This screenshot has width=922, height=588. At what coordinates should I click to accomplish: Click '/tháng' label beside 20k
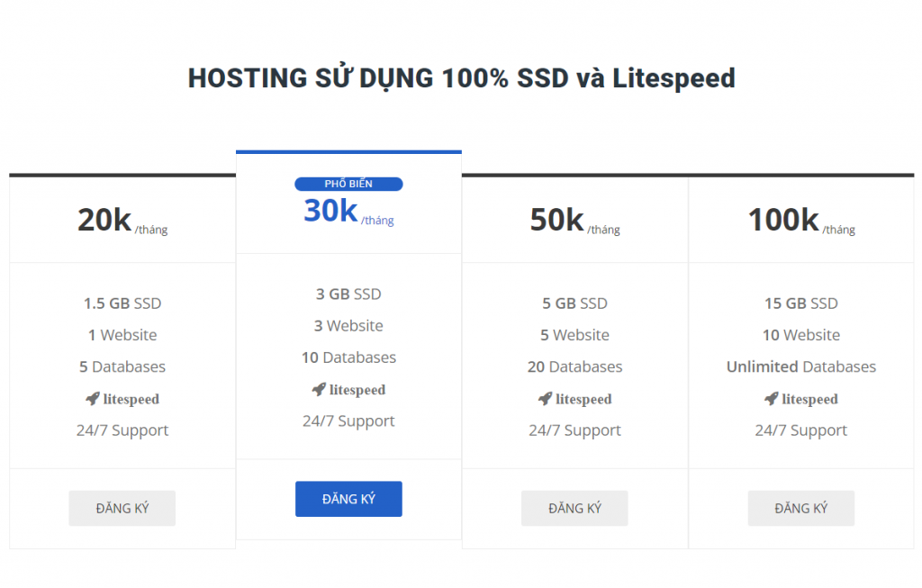pyautogui.click(x=151, y=230)
